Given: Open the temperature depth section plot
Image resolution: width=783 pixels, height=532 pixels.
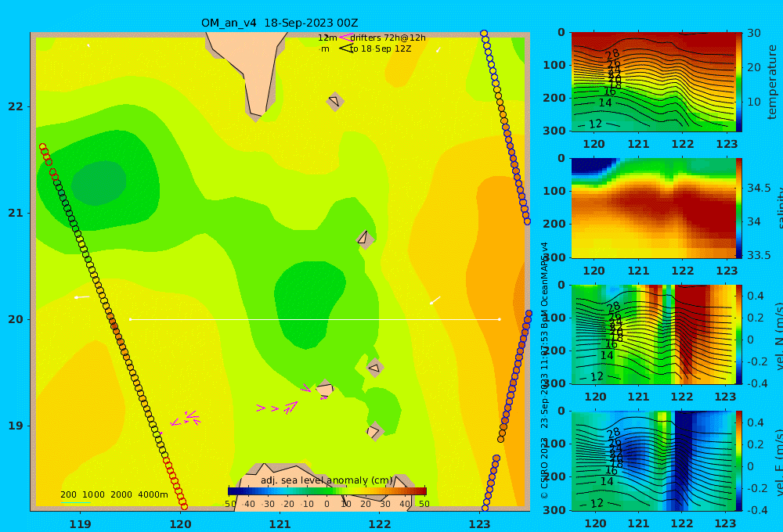Looking at the screenshot, I should tap(653, 82).
